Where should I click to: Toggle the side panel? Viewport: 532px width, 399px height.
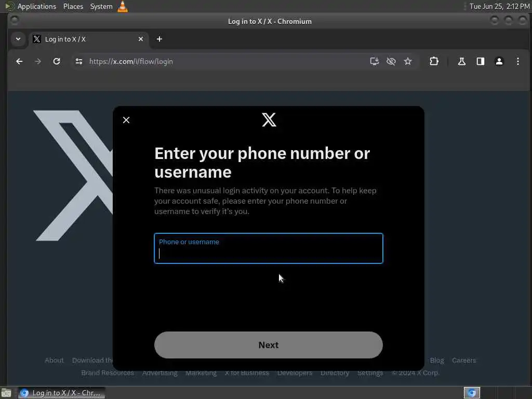(481, 61)
